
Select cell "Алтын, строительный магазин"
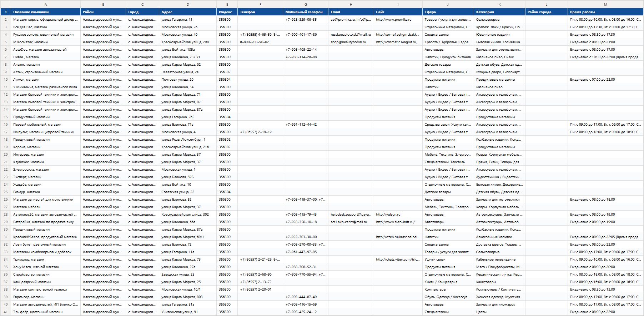coord(46,72)
